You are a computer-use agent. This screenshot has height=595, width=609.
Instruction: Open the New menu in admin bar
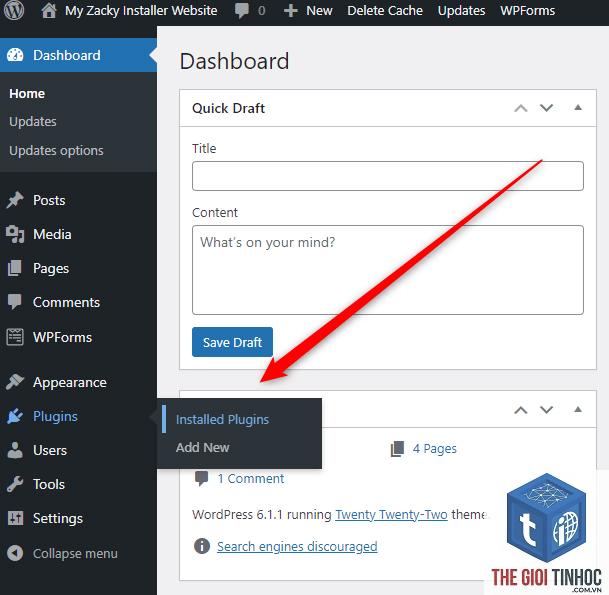coord(319,10)
